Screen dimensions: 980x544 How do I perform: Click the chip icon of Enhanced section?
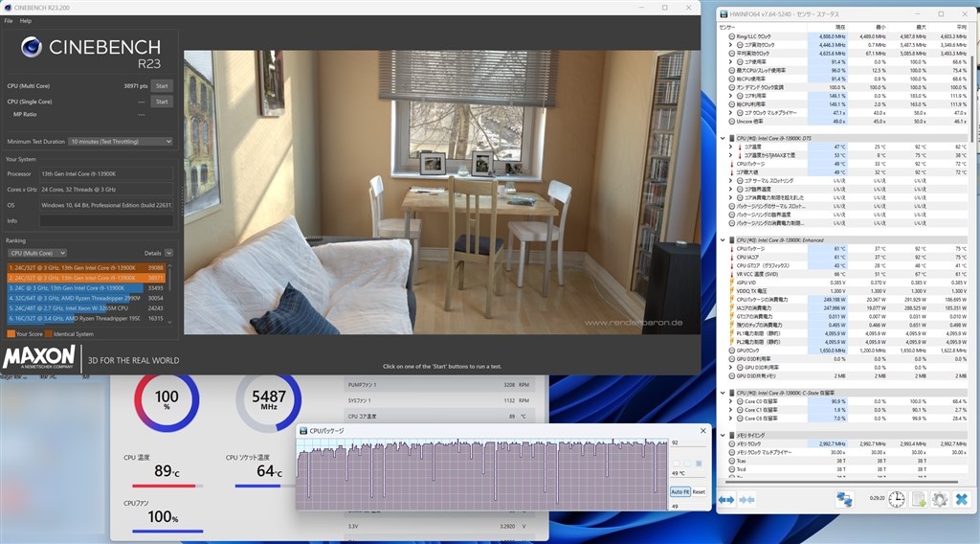tap(731, 240)
